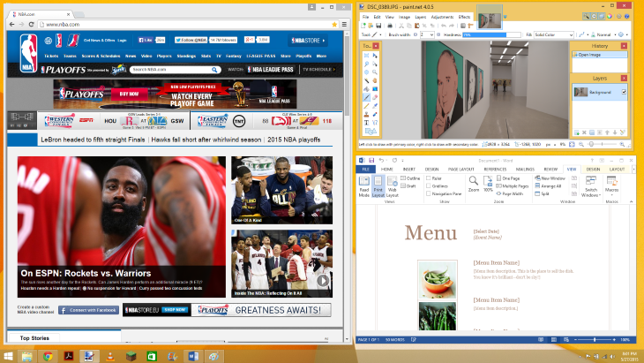644x363 pixels.
Task: Click the Paste icon in paint.net toolbar
Action: (417, 26)
